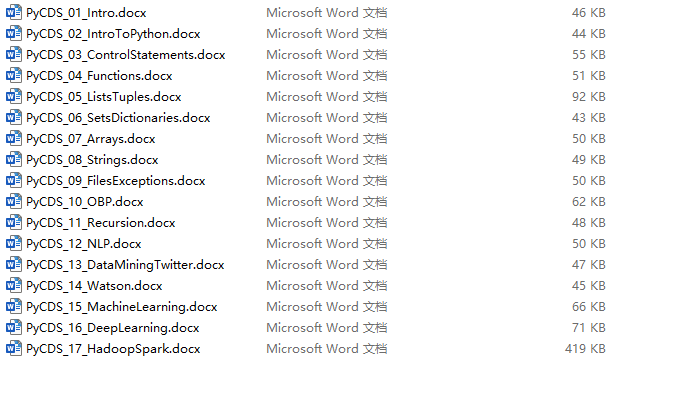
Task: Select file name PyCDS_13_DataMiningTwitter.docx
Action: click(x=125, y=265)
